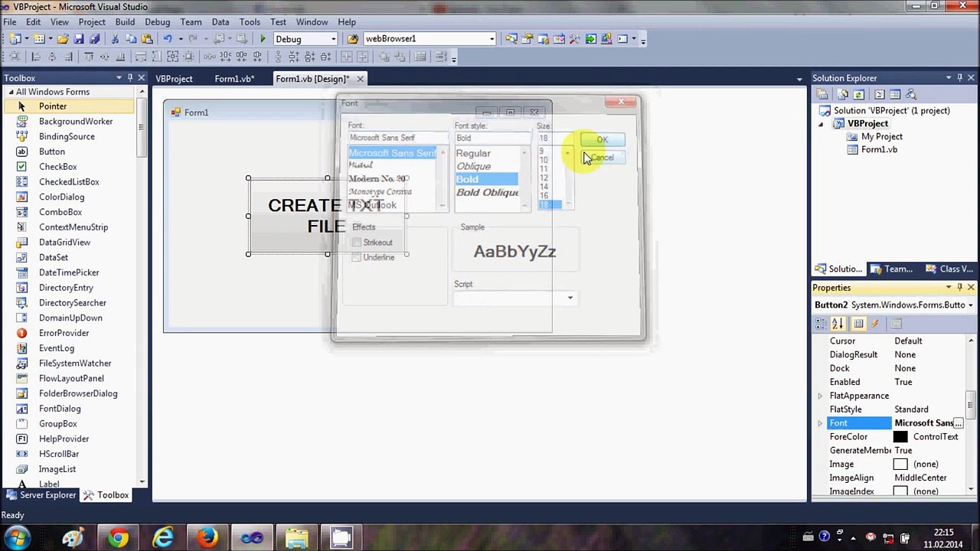This screenshot has width=980, height=551.
Task: Save all files using the toolbar icon
Action: point(95,39)
